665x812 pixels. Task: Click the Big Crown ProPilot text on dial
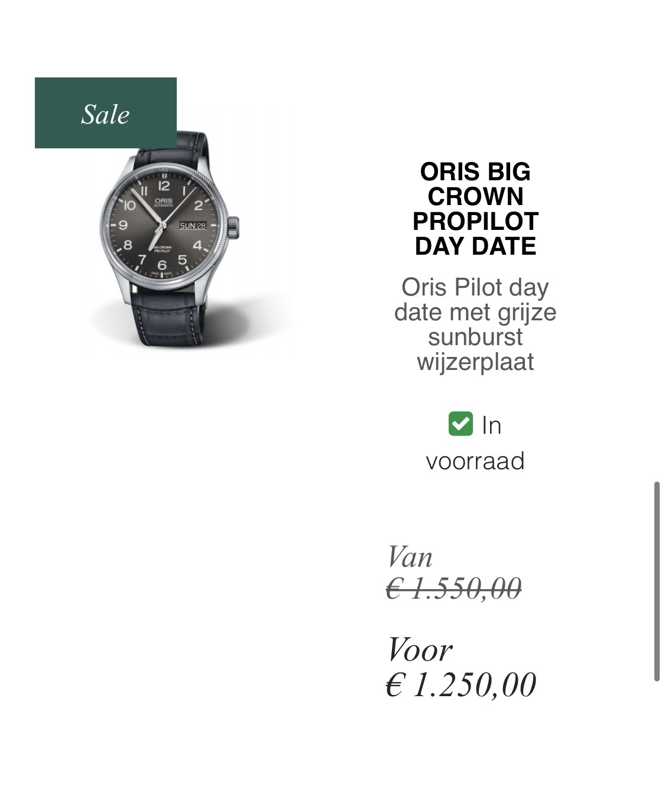(163, 249)
